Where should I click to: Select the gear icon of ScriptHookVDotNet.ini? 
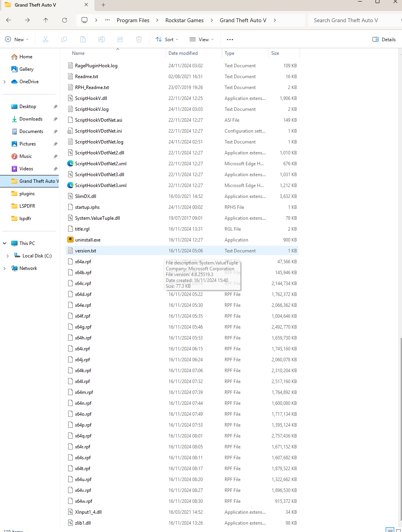(x=70, y=131)
